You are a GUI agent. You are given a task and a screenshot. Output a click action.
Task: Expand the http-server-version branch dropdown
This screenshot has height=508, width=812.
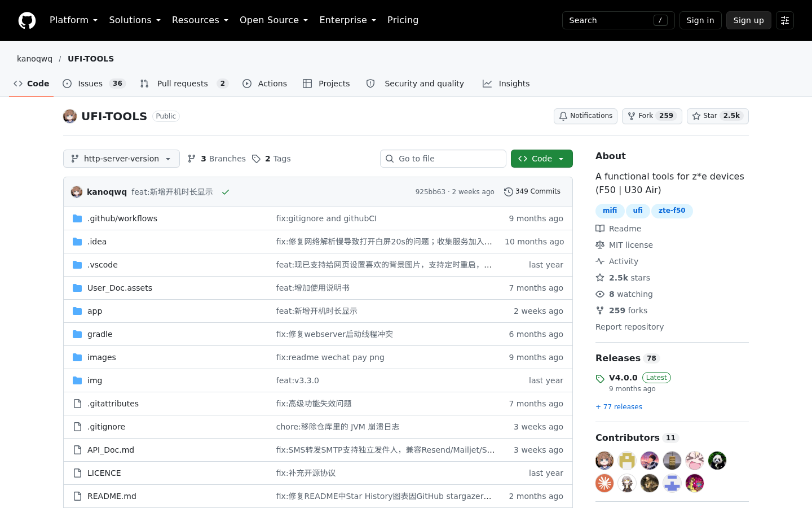pyautogui.click(x=121, y=159)
